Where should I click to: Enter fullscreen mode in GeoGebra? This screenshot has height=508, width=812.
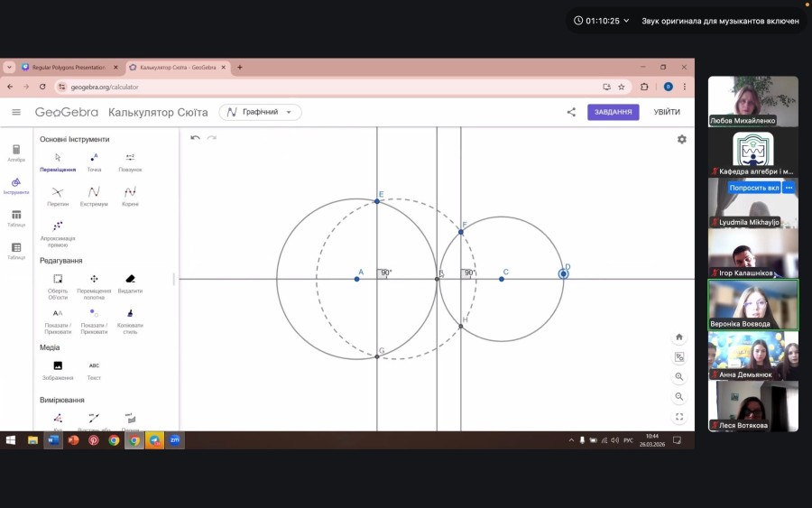pos(678,416)
